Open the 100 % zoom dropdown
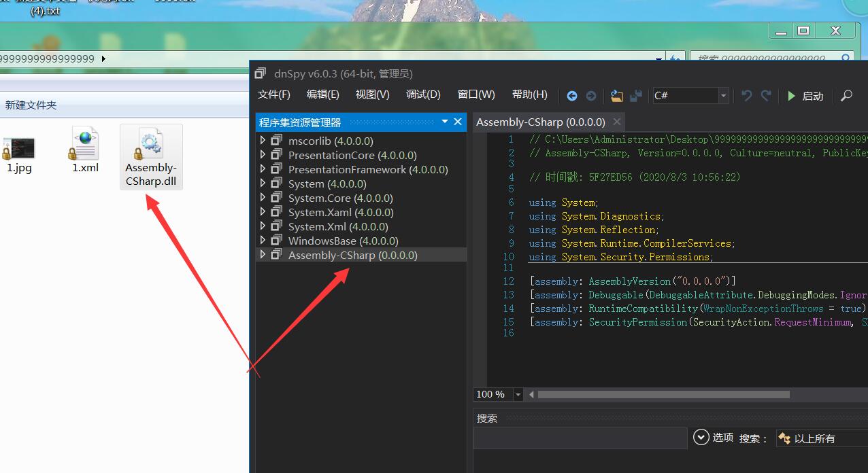 pyautogui.click(x=518, y=394)
